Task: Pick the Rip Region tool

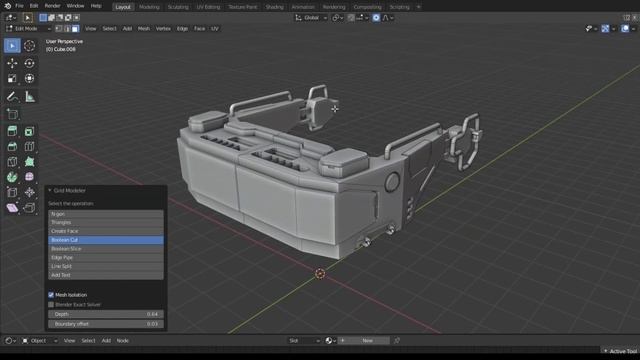Action: point(29,208)
